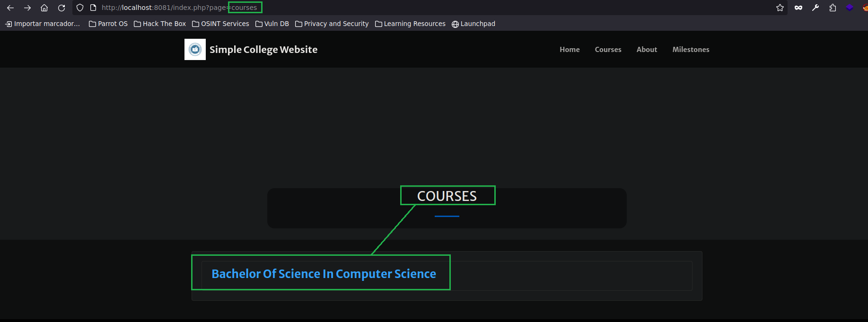Reload the current page
This screenshot has width=868, height=322.
pos(61,8)
